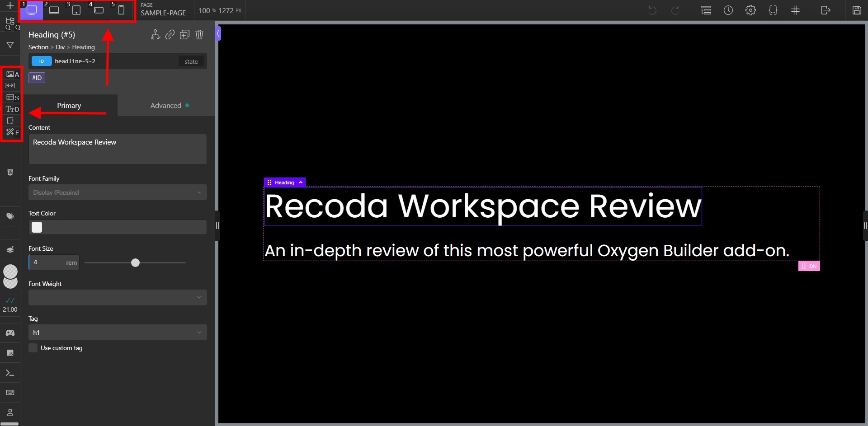Switch to the desktop breakpoint view
The width and height of the screenshot is (868, 426).
coord(31,10)
